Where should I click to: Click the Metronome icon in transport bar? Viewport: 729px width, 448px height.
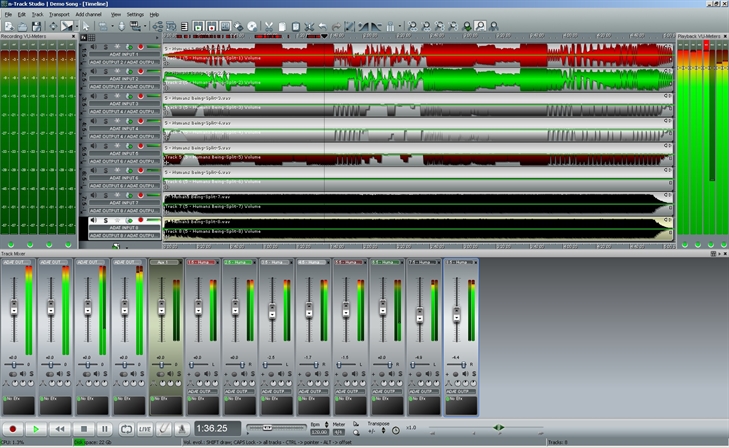click(x=181, y=428)
